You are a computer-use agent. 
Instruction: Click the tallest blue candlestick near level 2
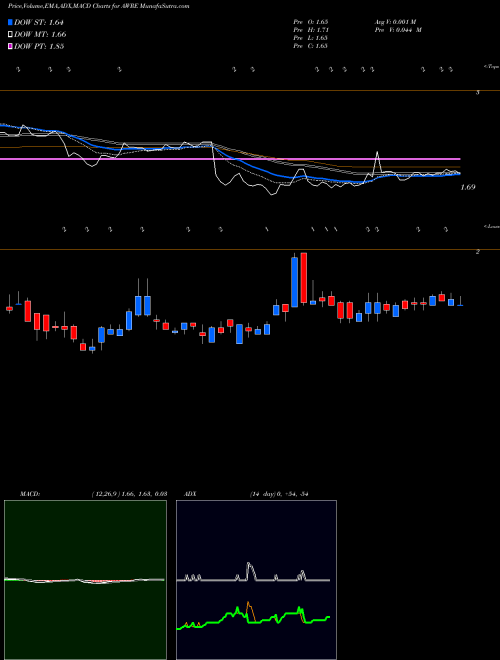click(x=295, y=282)
